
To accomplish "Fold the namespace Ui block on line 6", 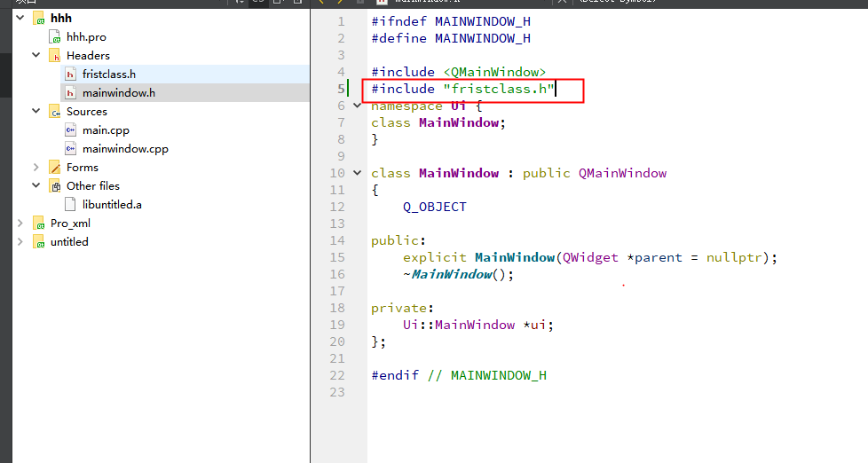I will (358, 106).
